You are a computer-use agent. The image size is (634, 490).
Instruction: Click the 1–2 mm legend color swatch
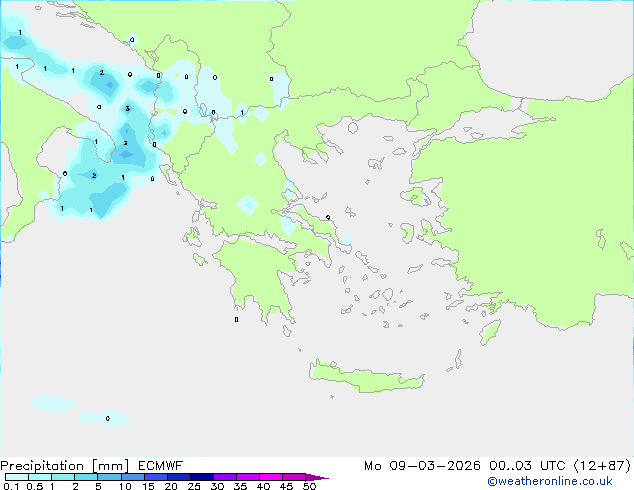click(63, 477)
